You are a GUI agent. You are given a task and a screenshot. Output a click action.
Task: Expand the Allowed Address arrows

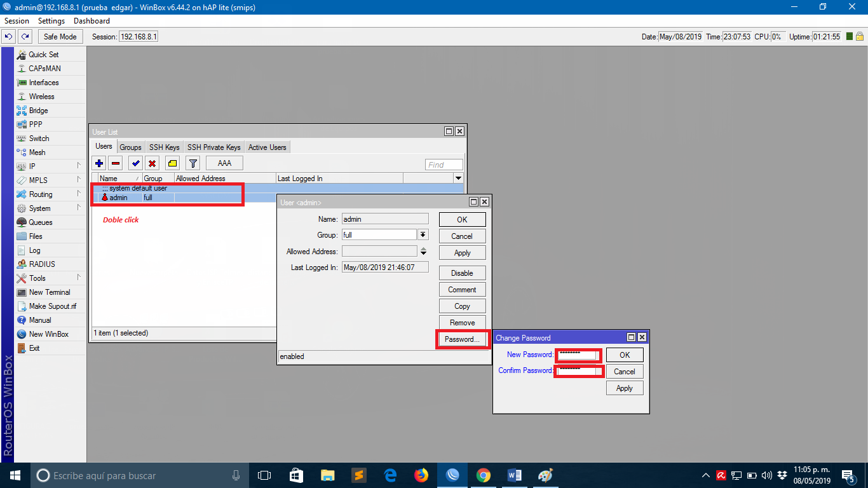point(423,252)
